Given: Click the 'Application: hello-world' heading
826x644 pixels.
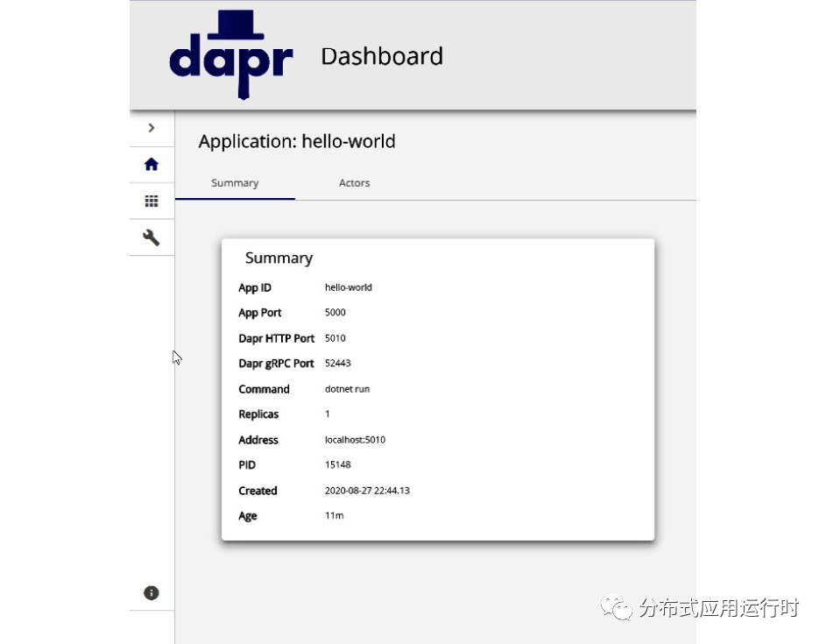Looking at the screenshot, I should pos(297,141).
